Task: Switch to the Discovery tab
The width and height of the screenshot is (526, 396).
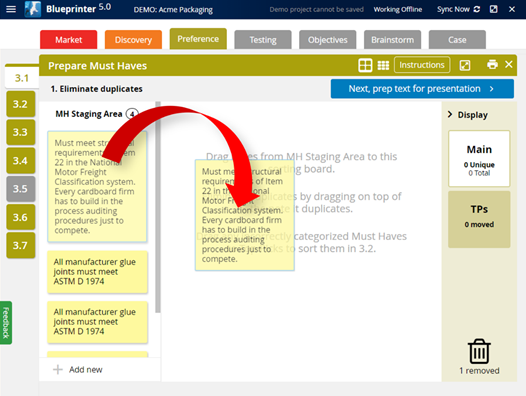Action: (133, 40)
